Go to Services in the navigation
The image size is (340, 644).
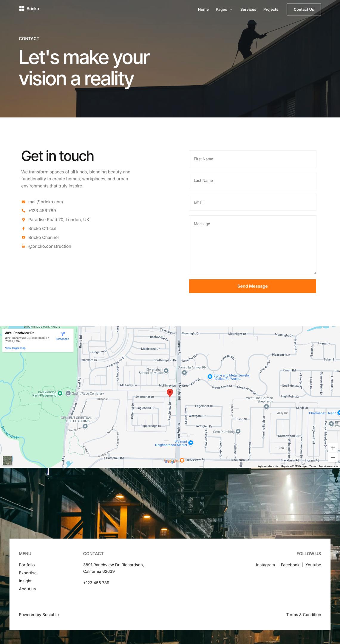click(248, 10)
